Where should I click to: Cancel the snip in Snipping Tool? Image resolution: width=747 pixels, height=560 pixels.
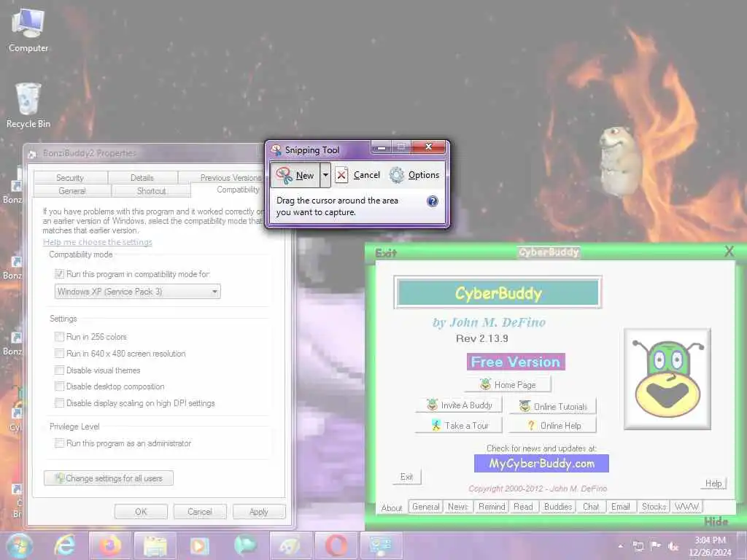(358, 175)
